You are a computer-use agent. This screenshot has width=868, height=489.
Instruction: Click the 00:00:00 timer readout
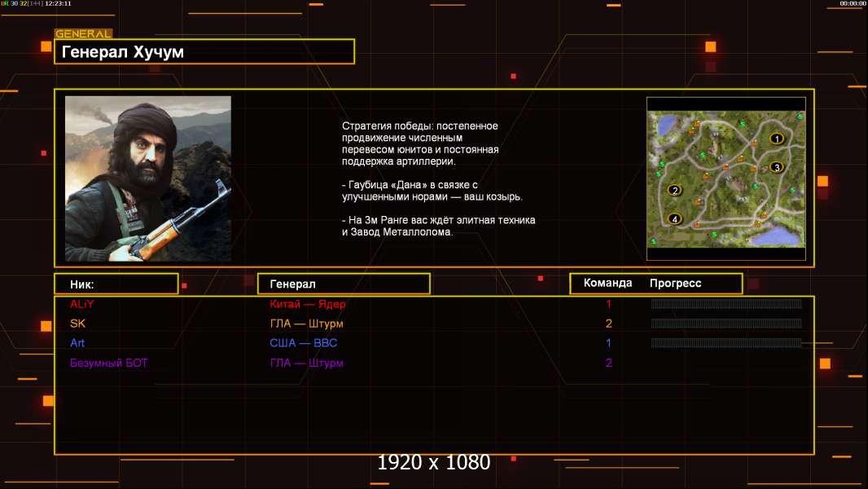click(x=853, y=3)
